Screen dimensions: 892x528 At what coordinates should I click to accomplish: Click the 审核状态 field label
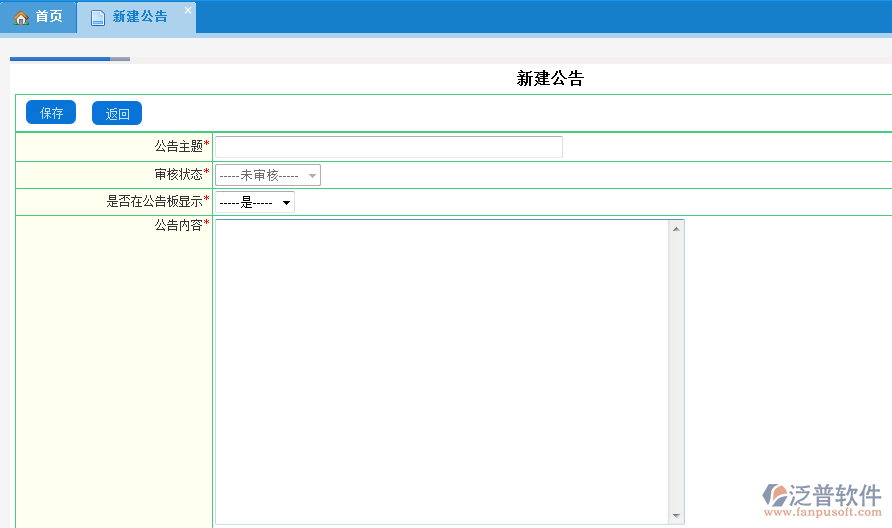[x=179, y=175]
